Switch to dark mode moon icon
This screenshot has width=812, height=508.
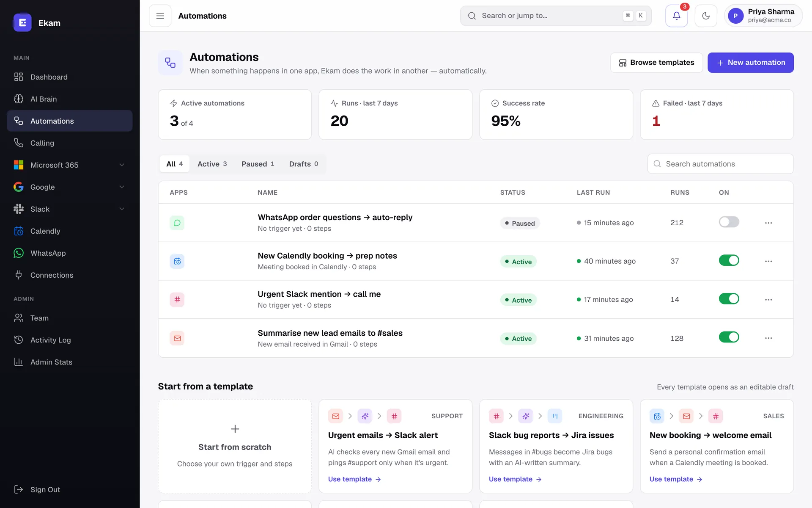point(706,16)
